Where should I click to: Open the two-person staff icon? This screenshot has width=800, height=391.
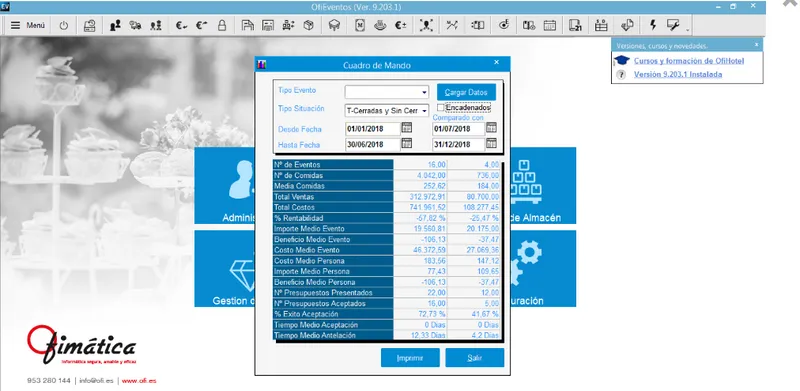pos(156,25)
